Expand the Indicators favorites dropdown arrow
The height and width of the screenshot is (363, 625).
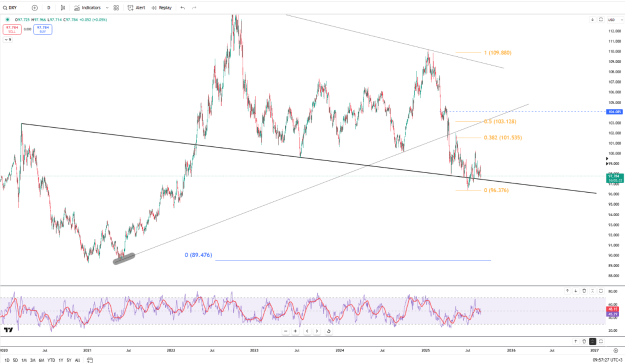coord(107,8)
